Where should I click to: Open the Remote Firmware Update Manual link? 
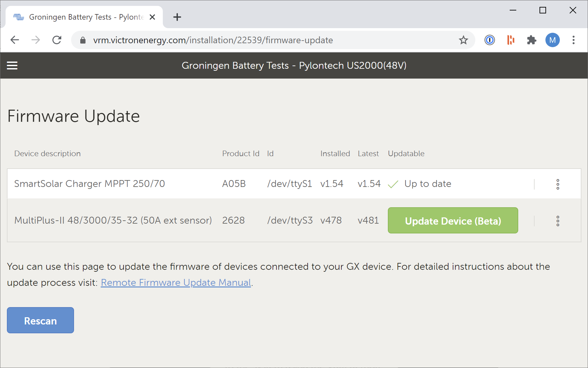point(176,283)
